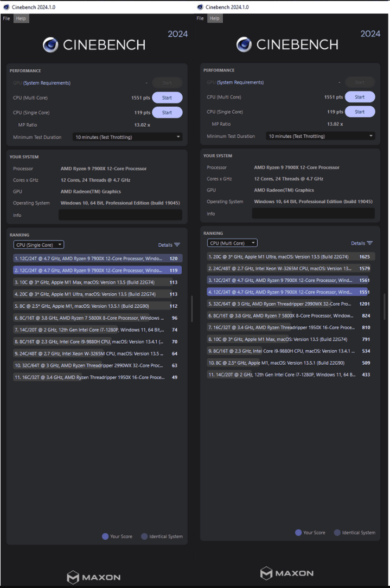Click Your Score legend dot in left window
The height and width of the screenshot is (588, 390).
coord(105,537)
